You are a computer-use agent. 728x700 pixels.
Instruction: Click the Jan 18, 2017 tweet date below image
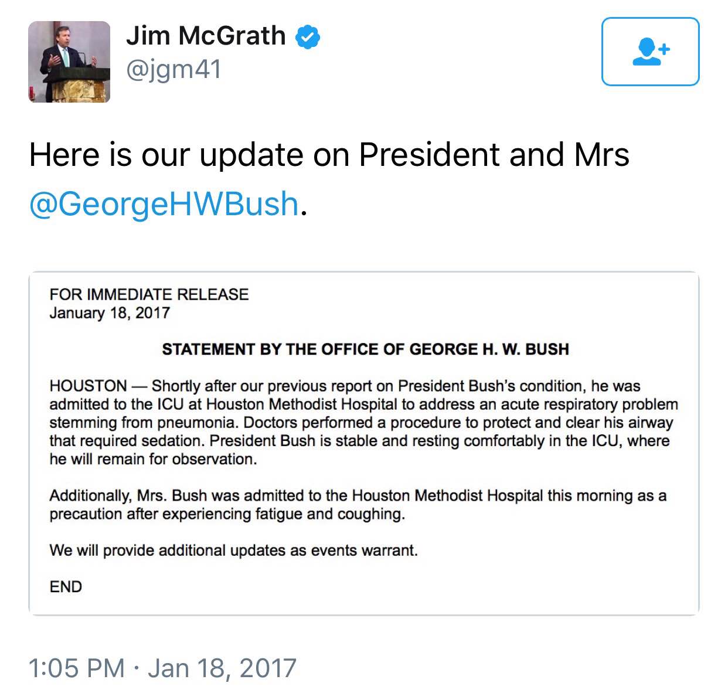click(x=222, y=668)
